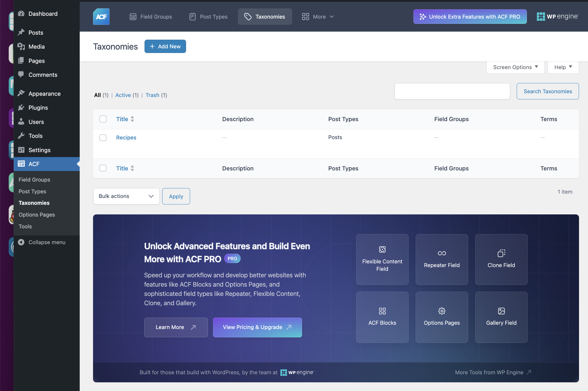Open the Dashboard sidebar icon
The image size is (588, 391).
coord(21,14)
